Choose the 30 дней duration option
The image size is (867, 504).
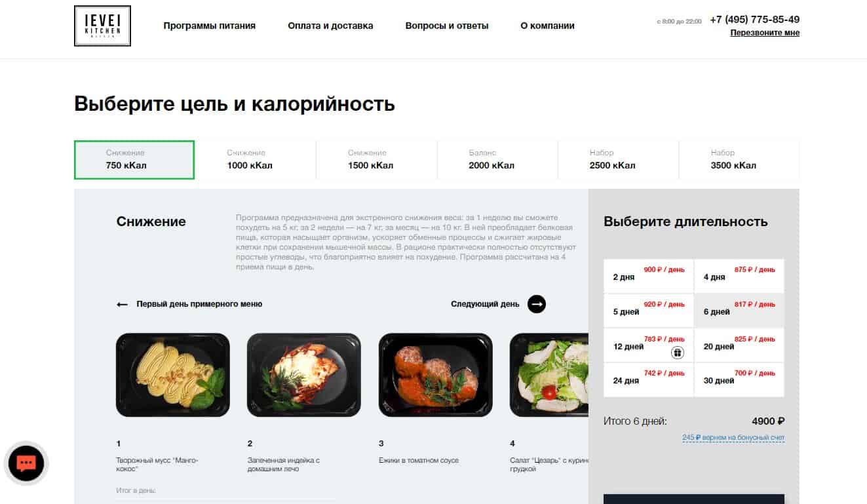coord(739,379)
